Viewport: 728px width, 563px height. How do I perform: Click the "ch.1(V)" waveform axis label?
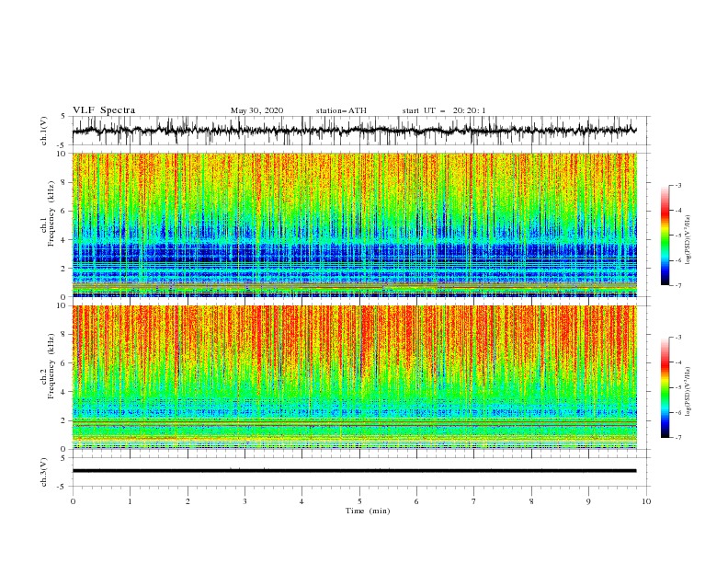click(x=44, y=131)
